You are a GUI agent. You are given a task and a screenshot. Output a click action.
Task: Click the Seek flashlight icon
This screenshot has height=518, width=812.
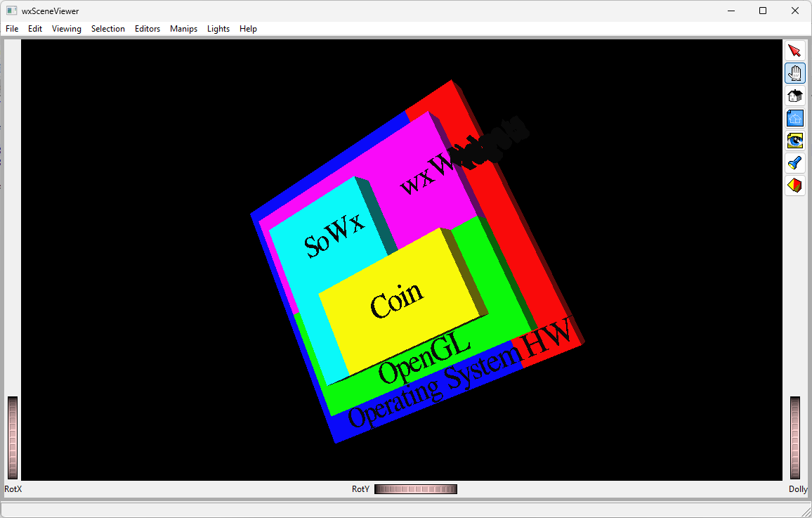click(x=795, y=163)
